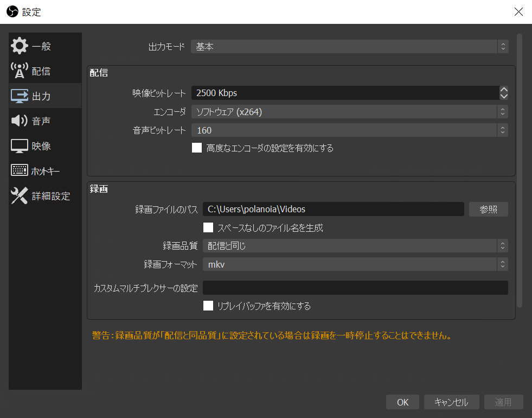Image resolution: width=532 pixels, height=418 pixels.
Task: Click the 配信 section heading in the panel
Action: point(99,73)
